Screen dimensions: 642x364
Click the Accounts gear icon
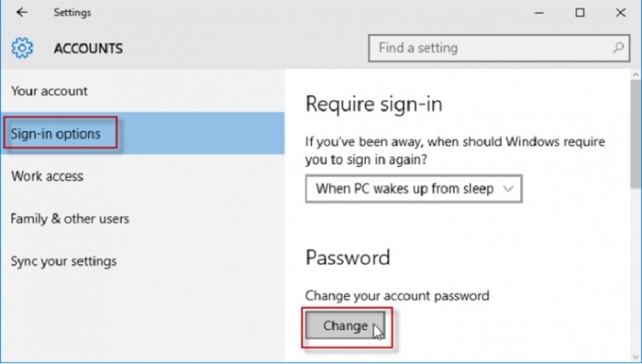23,48
